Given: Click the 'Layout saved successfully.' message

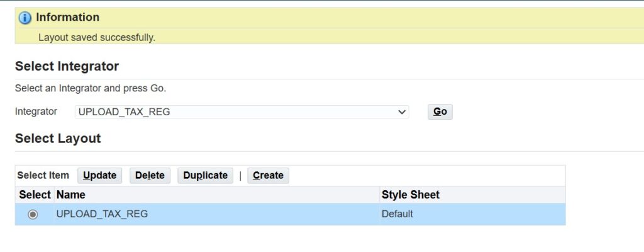Looking at the screenshot, I should (x=97, y=37).
